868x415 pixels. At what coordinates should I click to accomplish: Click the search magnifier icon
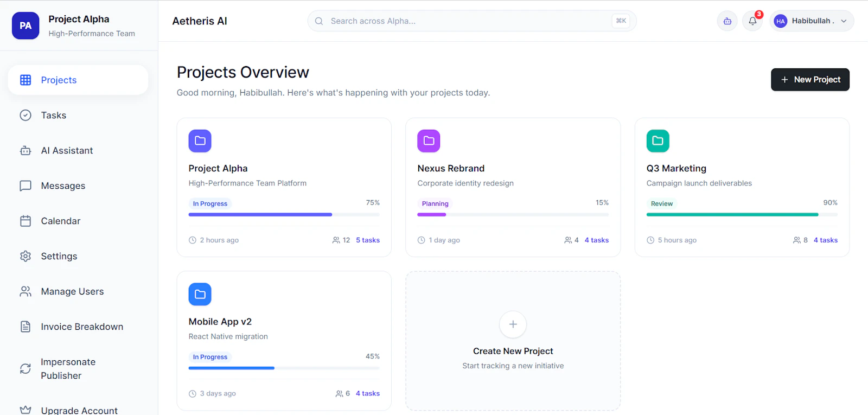pos(319,21)
